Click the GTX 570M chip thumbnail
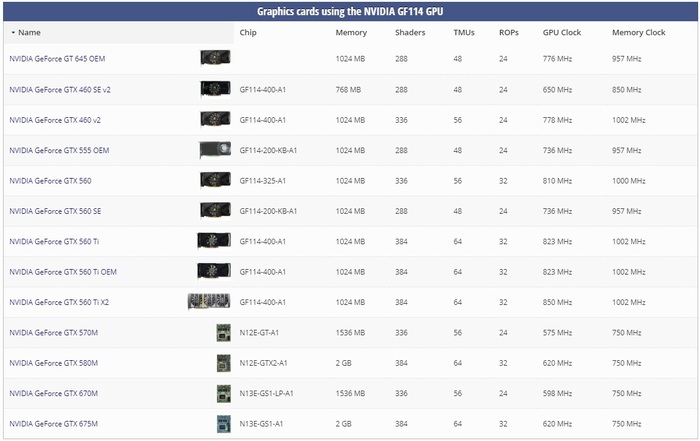 coord(223,332)
